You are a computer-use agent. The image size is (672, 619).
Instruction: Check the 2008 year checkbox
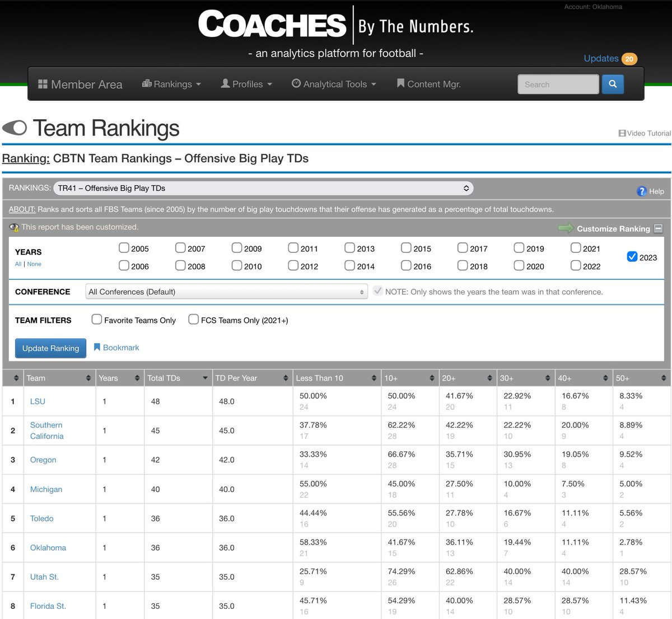click(180, 265)
